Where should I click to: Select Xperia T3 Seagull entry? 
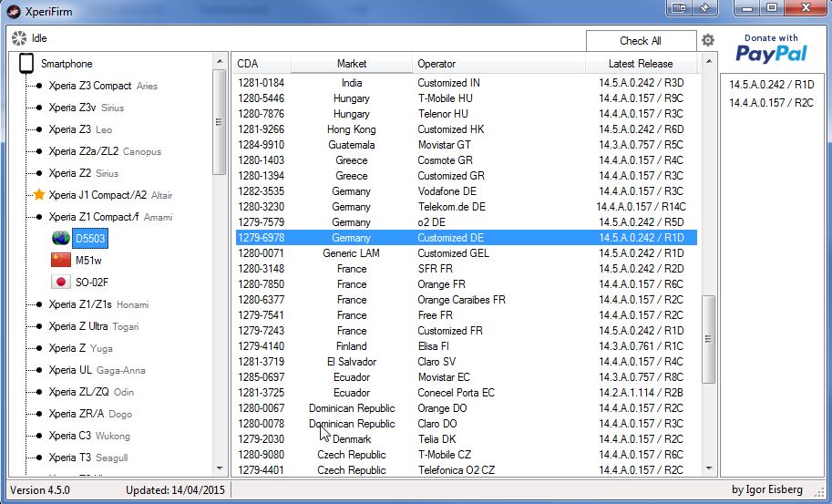(88, 458)
